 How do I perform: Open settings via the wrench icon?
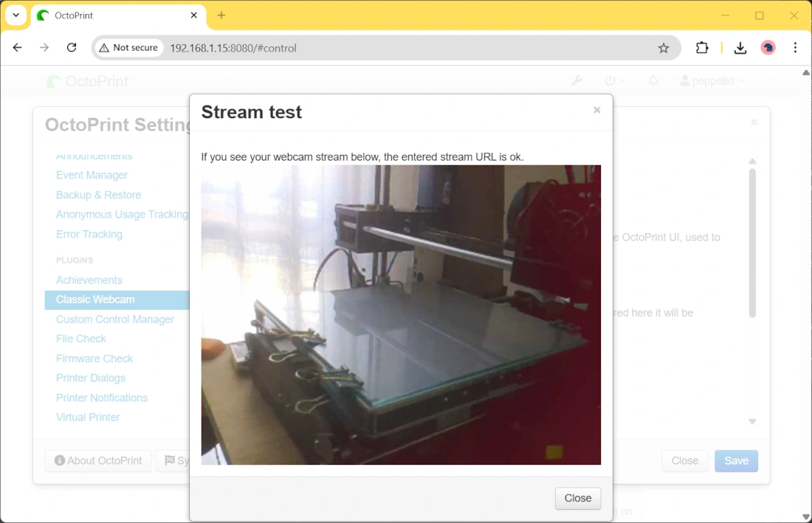577,80
